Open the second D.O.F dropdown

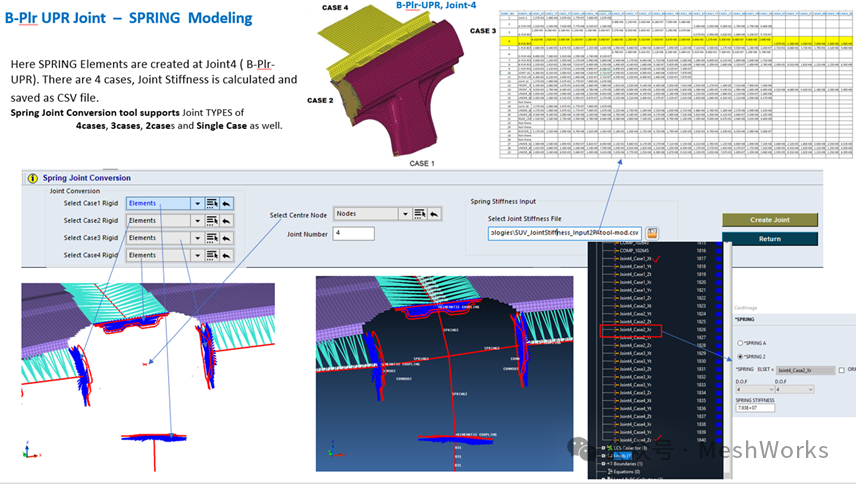coord(794,390)
